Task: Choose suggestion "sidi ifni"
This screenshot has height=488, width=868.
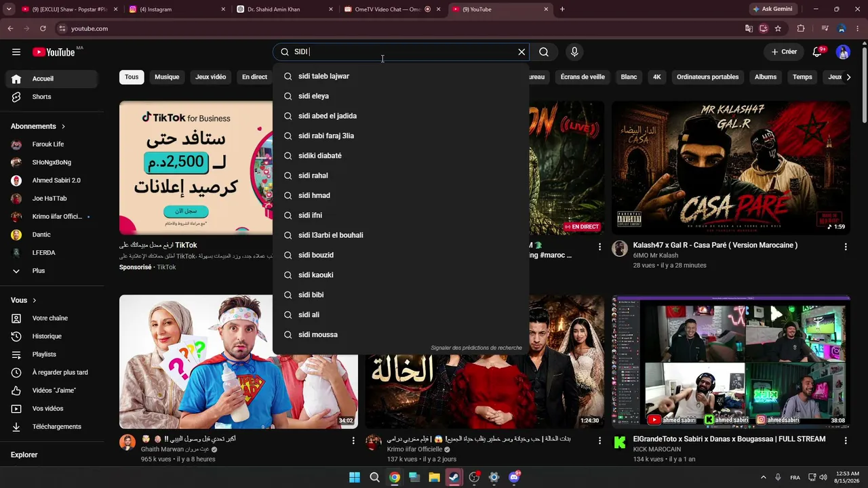Action: [401, 216]
